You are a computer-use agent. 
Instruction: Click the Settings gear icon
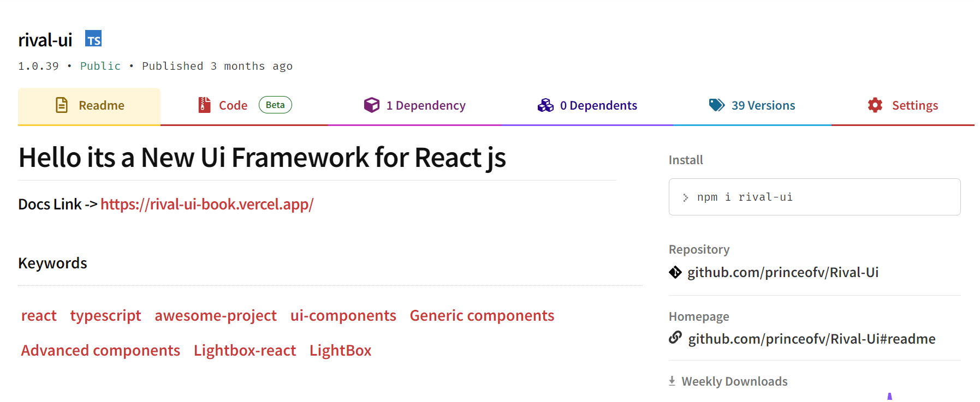pyautogui.click(x=875, y=105)
